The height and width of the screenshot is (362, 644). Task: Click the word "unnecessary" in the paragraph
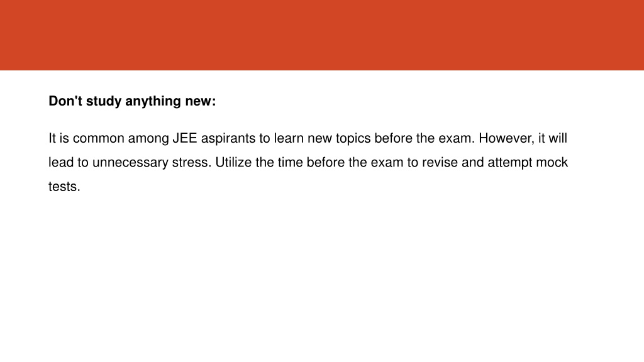click(x=130, y=163)
